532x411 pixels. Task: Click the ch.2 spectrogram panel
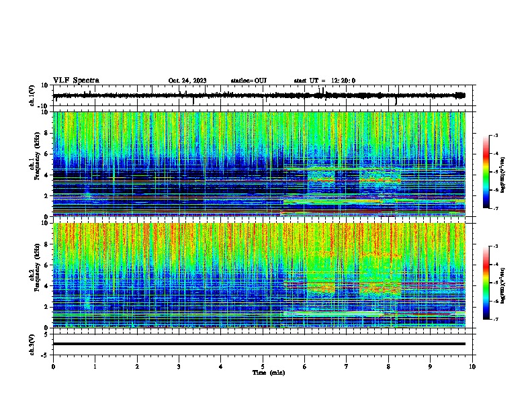click(259, 275)
